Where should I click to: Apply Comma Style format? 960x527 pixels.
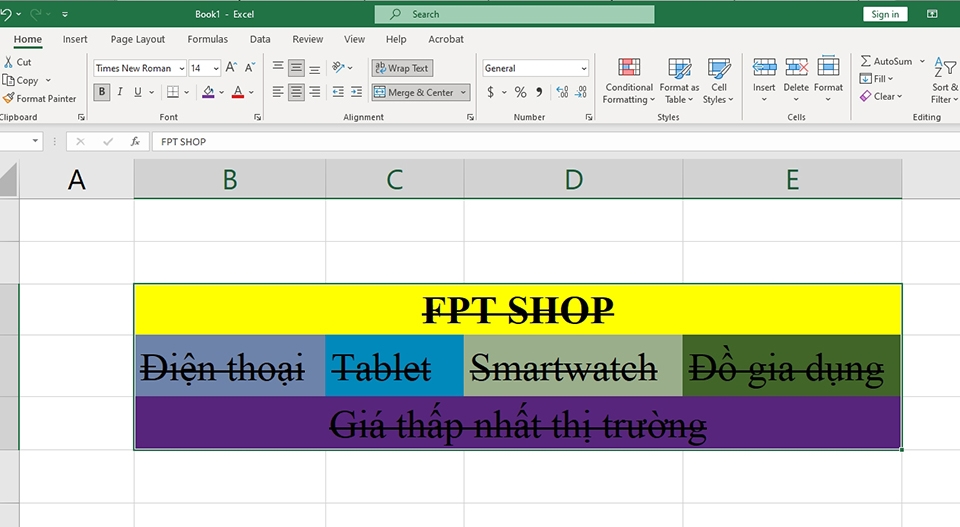pos(539,92)
